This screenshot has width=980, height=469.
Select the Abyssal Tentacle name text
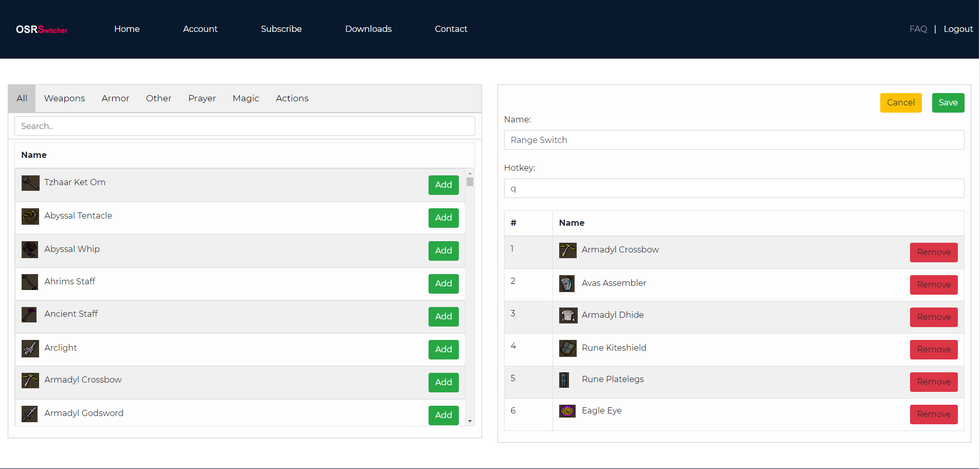(78, 215)
